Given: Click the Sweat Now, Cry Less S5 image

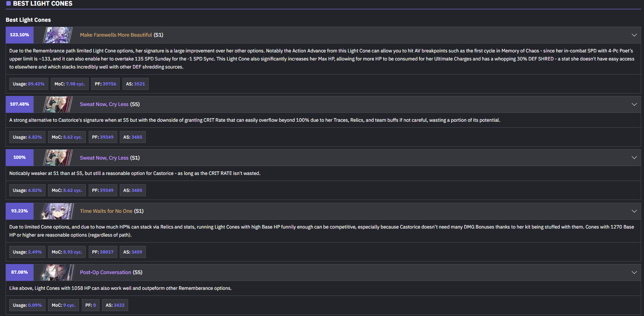Looking at the screenshot, I should click(58, 104).
